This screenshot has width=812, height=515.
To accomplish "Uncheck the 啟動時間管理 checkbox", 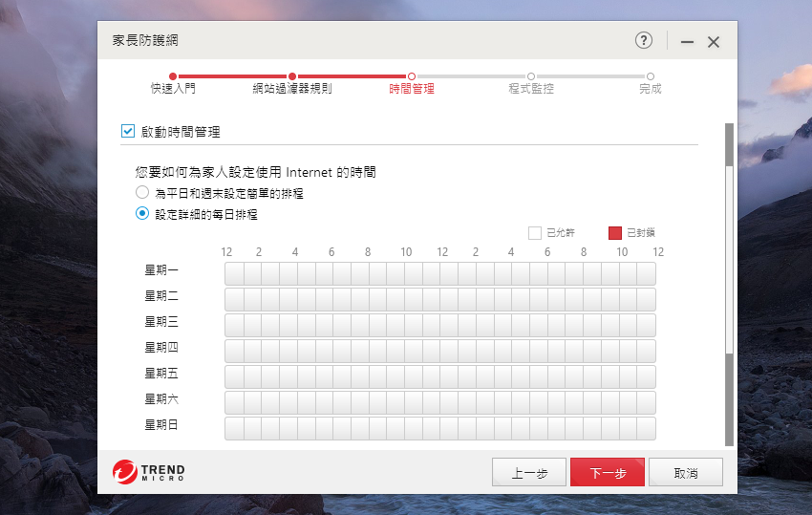I will [x=128, y=131].
